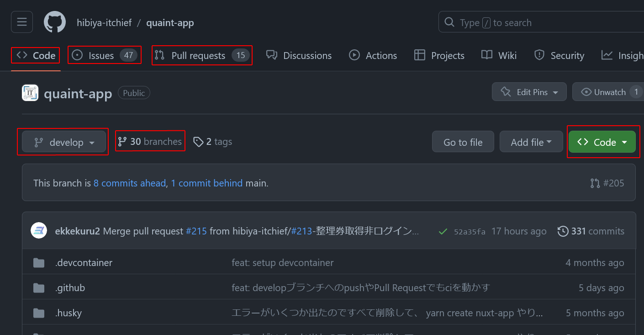Screen dimensions: 644x335
Task: Click the Pull requests count badge 15
Action: click(x=241, y=55)
